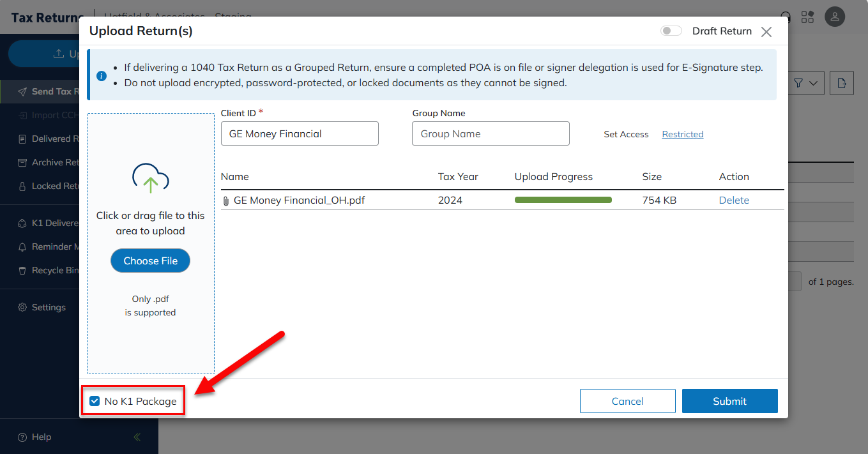Click the Choose File button
Screen dimensions: 868x454
(x=150, y=261)
